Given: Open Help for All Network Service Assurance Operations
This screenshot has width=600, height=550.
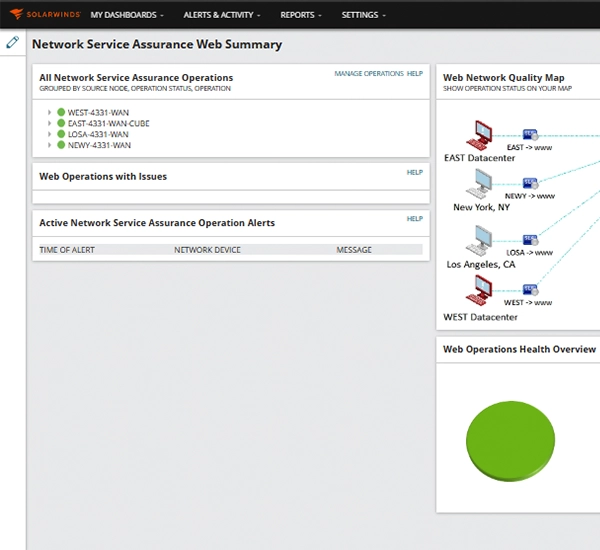Looking at the screenshot, I should point(415,73).
